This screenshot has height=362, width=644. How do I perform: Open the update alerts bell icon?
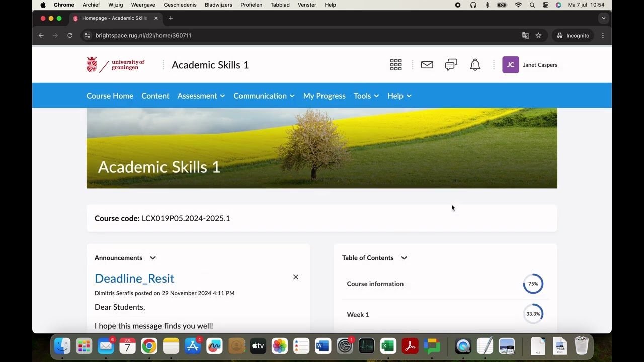pos(475,65)
